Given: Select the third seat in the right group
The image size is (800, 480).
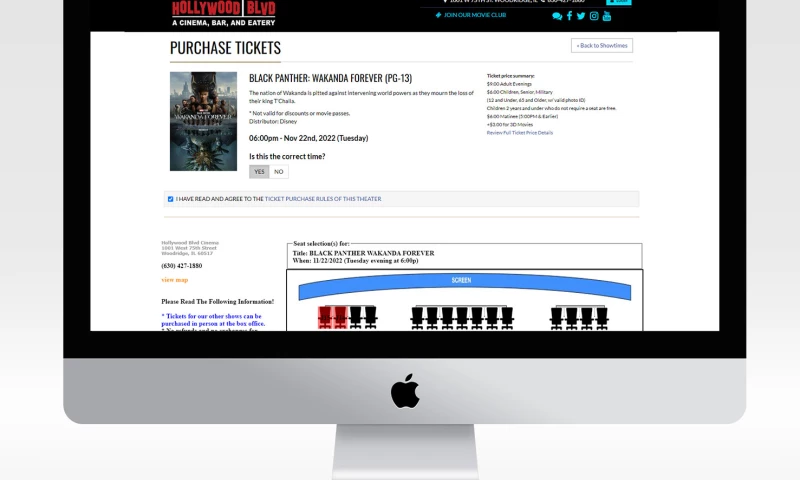Looking at the screenshot, I should [587, 318].
